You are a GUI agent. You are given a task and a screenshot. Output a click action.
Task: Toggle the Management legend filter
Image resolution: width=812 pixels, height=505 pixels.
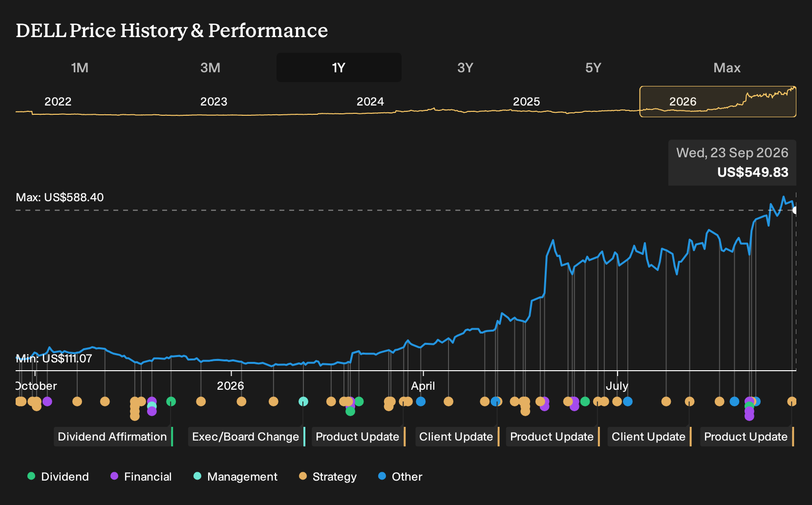(x=235, y=477)
